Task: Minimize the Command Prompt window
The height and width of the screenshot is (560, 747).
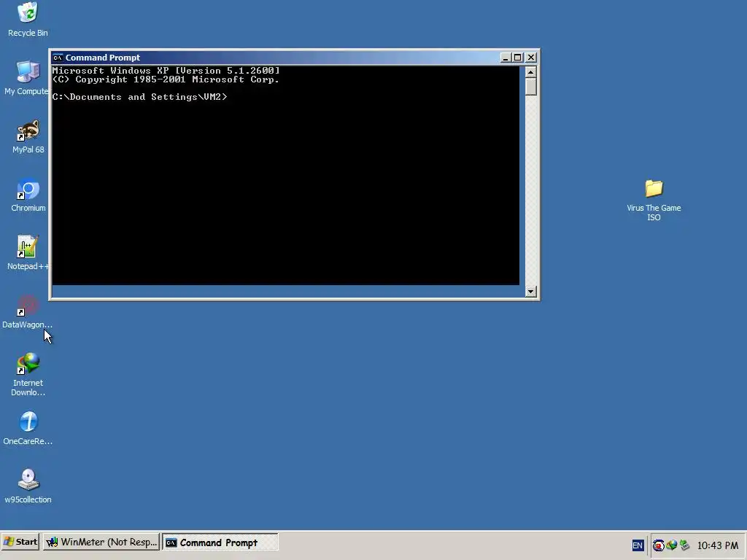Action: point(506,58)
